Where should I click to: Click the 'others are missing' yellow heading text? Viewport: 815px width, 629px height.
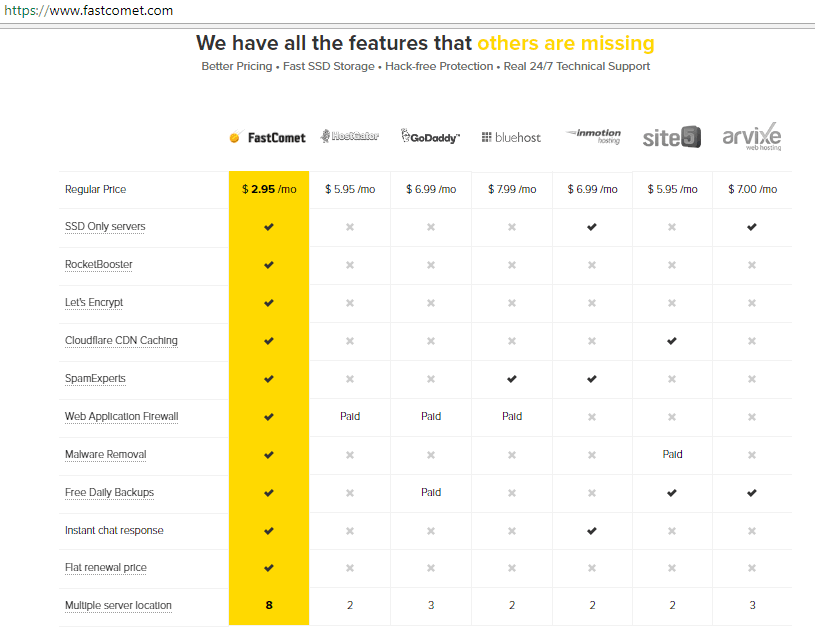pos(566,43)
